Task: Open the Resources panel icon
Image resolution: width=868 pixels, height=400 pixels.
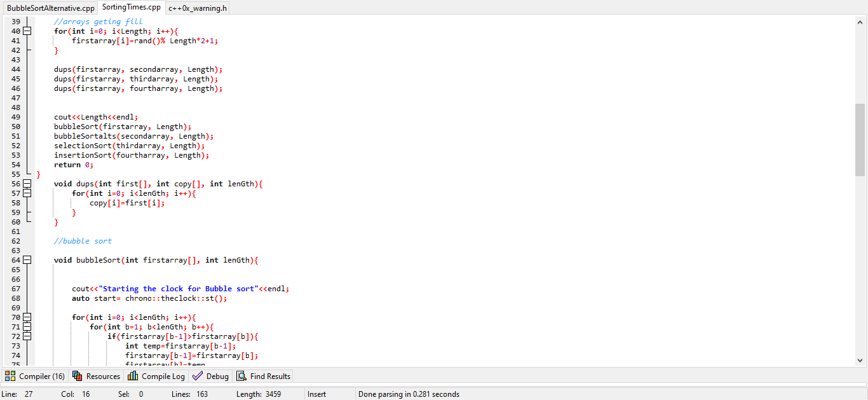Action: pos(76,376)
